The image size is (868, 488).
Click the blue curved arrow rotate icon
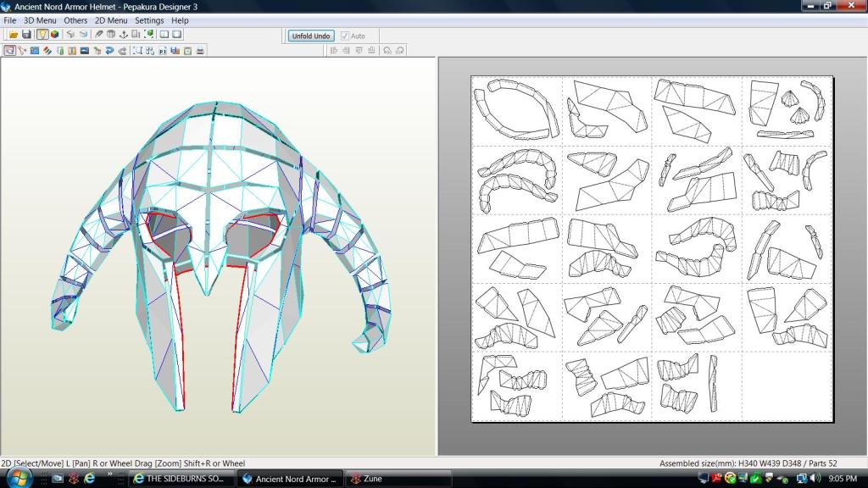click(109, 50)
